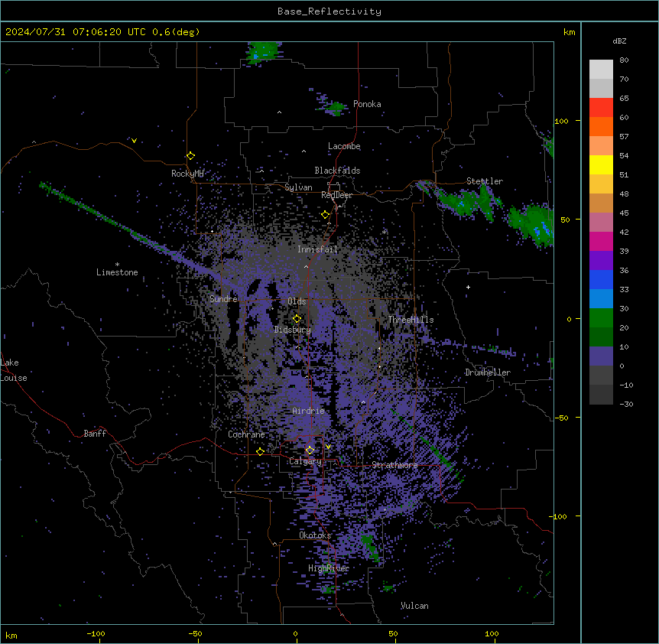Click the yellow V marker east of Calgary

point(328,447)
